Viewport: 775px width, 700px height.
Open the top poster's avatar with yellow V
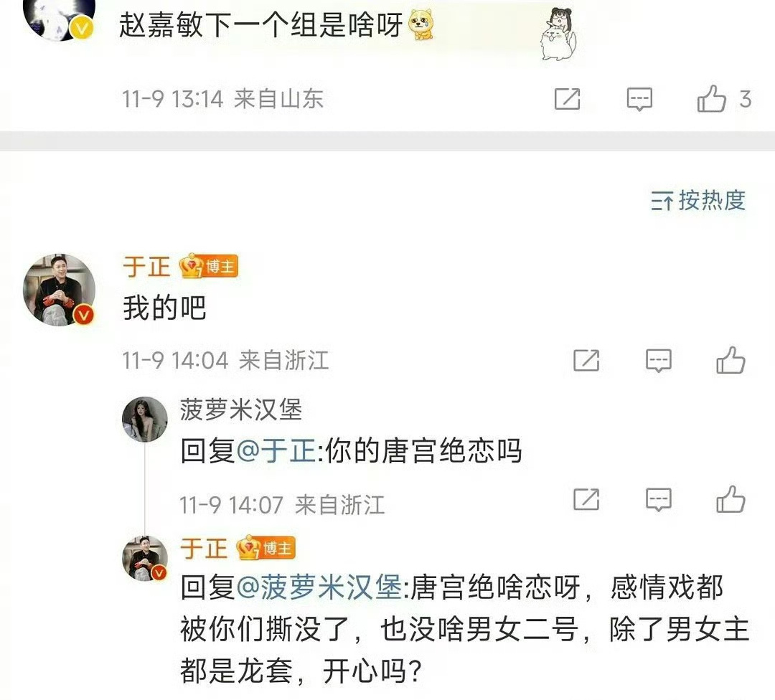59,18
